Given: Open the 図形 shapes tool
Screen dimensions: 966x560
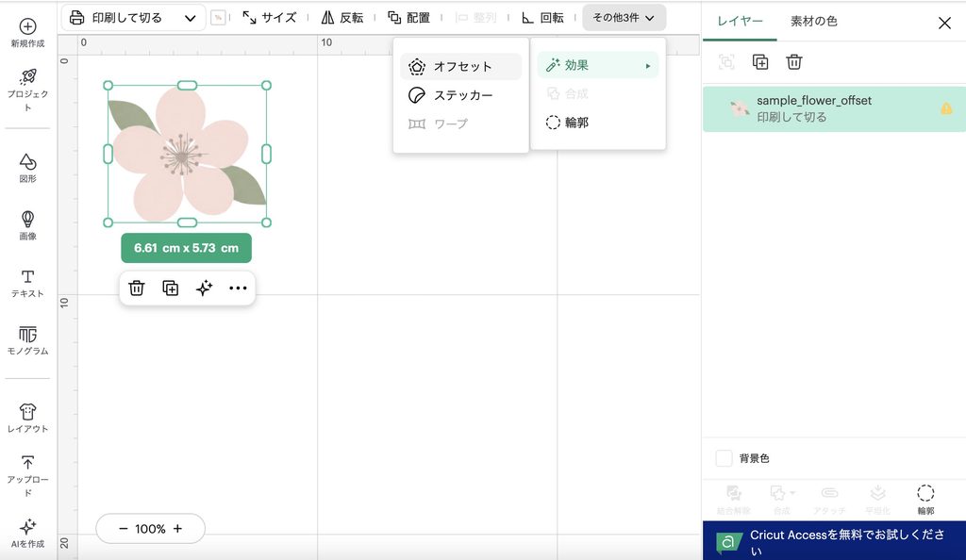Looking at the screenshot, I should click(27, 168).
